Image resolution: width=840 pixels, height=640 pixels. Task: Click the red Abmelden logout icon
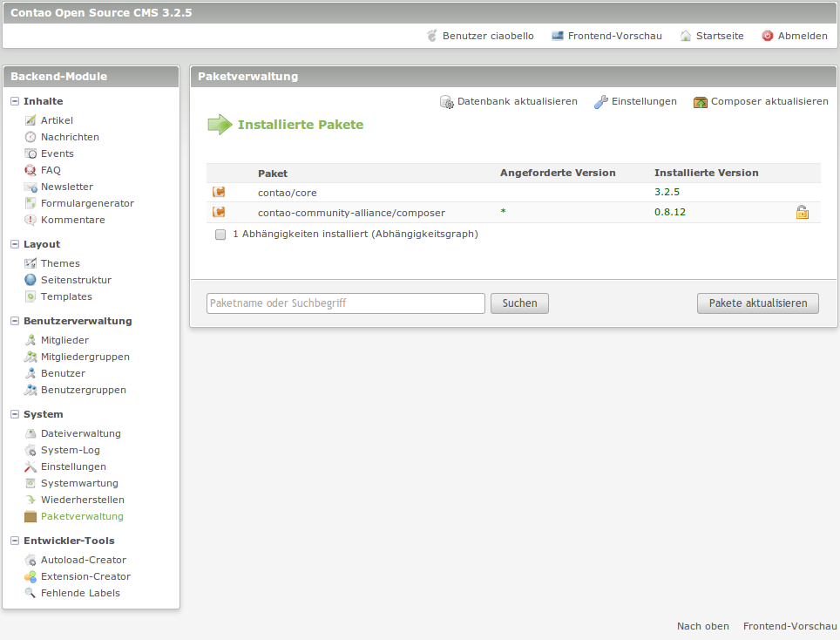click(768, 36)
